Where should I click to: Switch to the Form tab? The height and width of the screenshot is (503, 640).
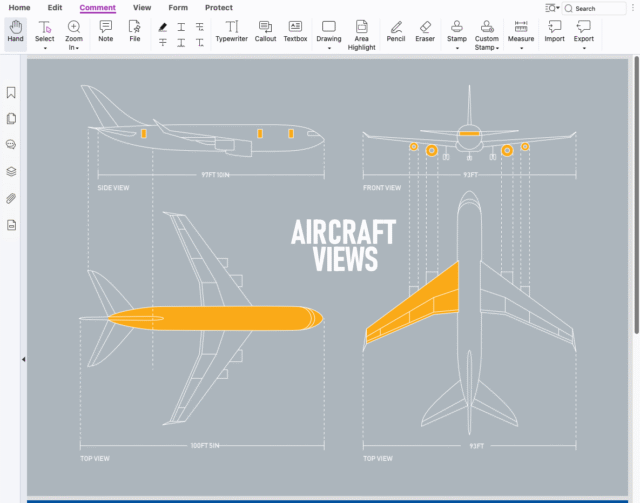pyautogui.click(x=178, y=7)
